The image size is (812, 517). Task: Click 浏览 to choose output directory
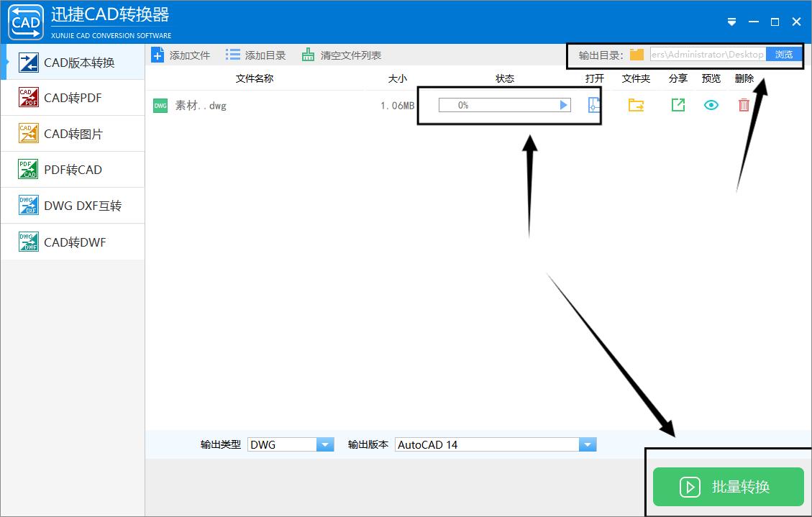point(783,53)
